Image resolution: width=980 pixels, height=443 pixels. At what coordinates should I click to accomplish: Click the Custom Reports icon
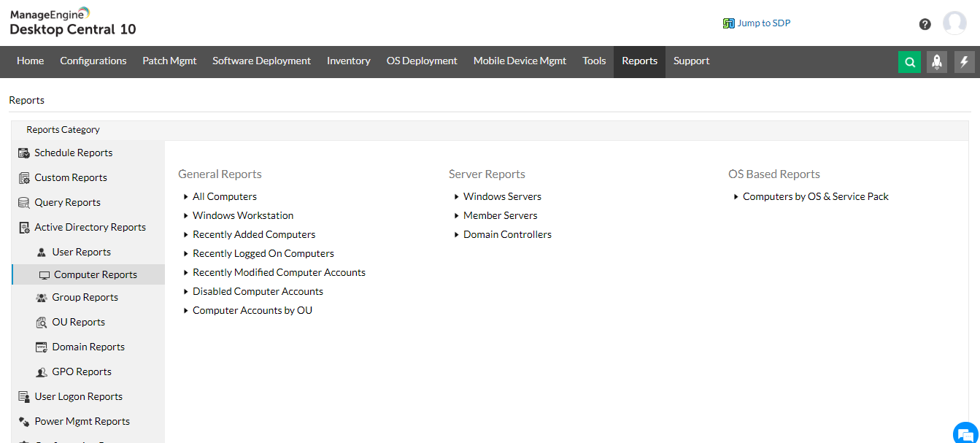pyautogui.click(x=23, y=178)
